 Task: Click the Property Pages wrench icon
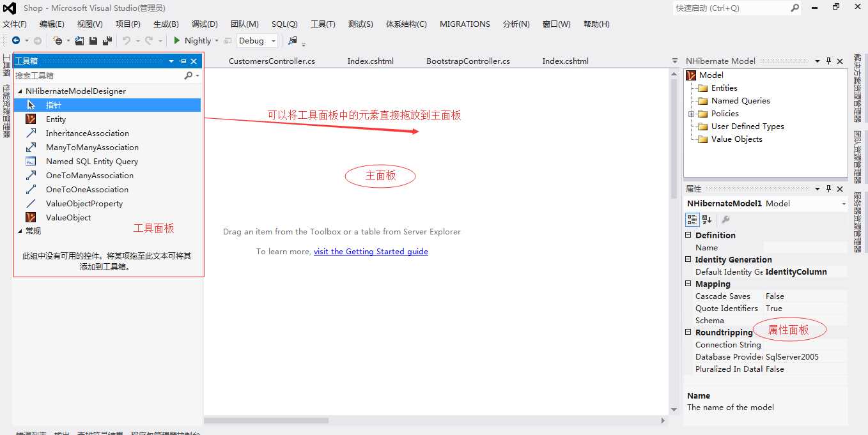coord(725,219)
